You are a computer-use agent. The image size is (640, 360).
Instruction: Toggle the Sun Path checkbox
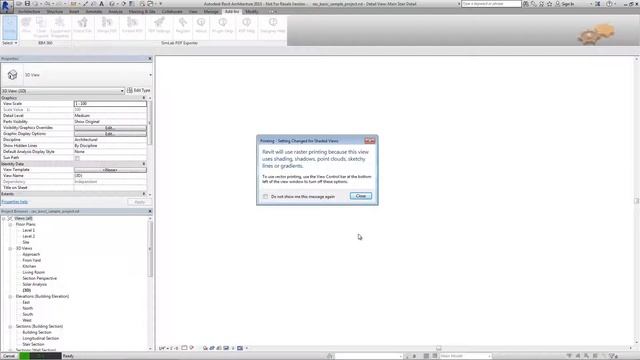[x=77, y=158]
